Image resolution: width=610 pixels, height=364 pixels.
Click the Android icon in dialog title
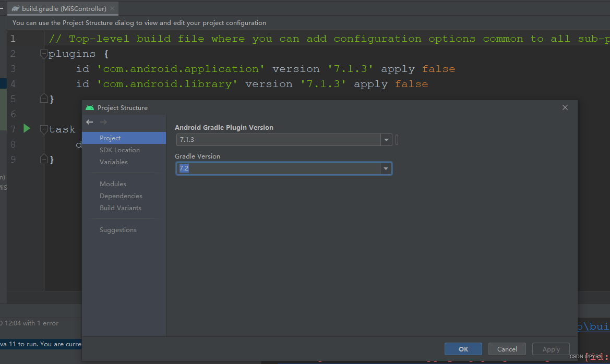pos(90,108)
